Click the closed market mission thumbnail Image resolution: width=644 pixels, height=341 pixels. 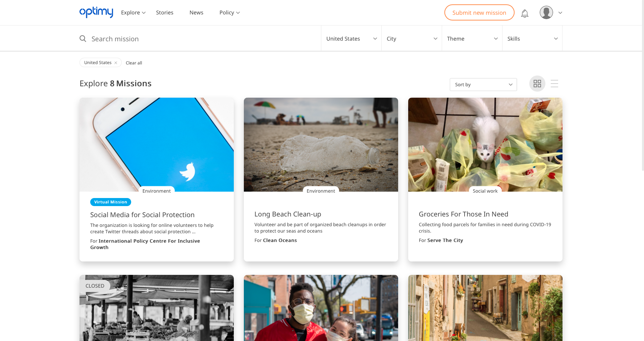pyautogui.click(x=157, y=308)
